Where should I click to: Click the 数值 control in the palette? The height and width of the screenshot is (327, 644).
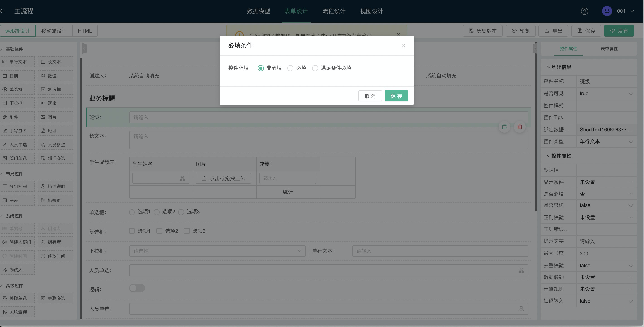(55, 76)
